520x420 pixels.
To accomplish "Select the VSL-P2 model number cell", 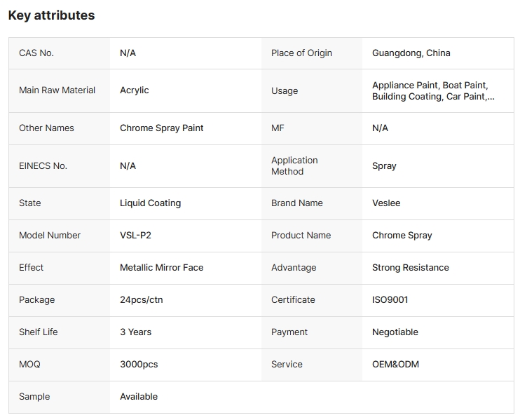I will [x=135, y=236].
